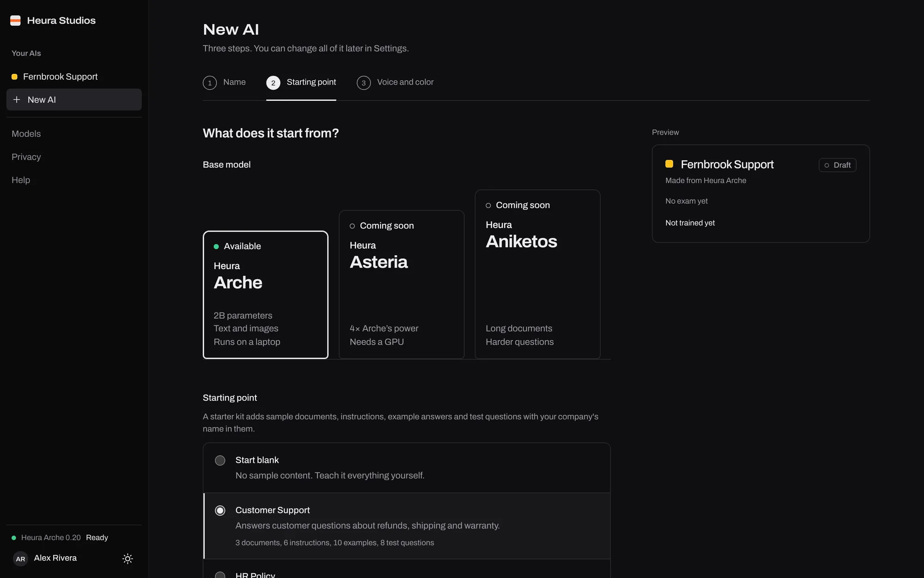This screenshot has height=578, width=924.
Task: Open Fernbrook Support in the sidebar
Action: [74, 77]
